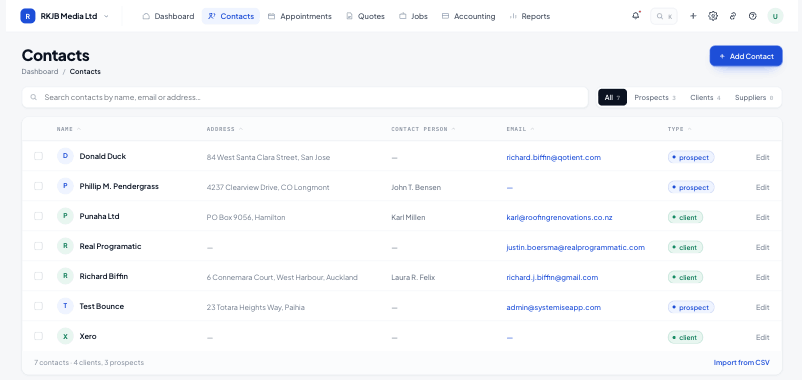Click richard.j.biffin@gmail.com email link
802x380 pixels.
[552, 277]
